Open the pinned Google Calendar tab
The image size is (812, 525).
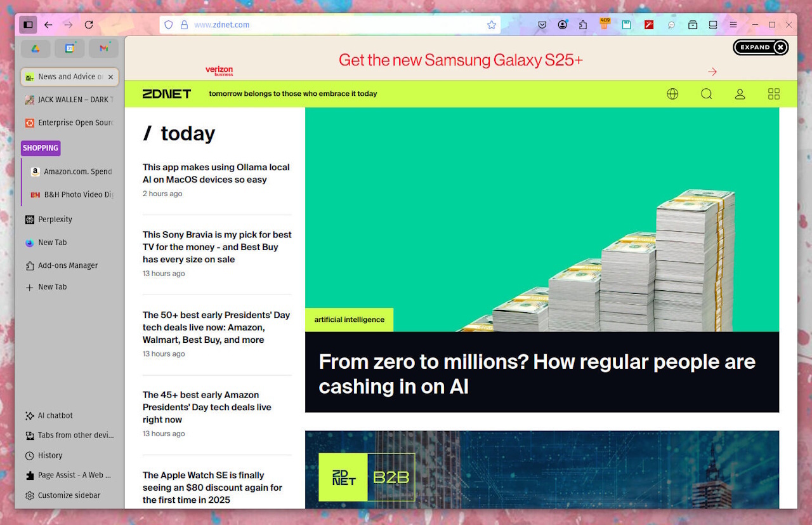(70, 48)
